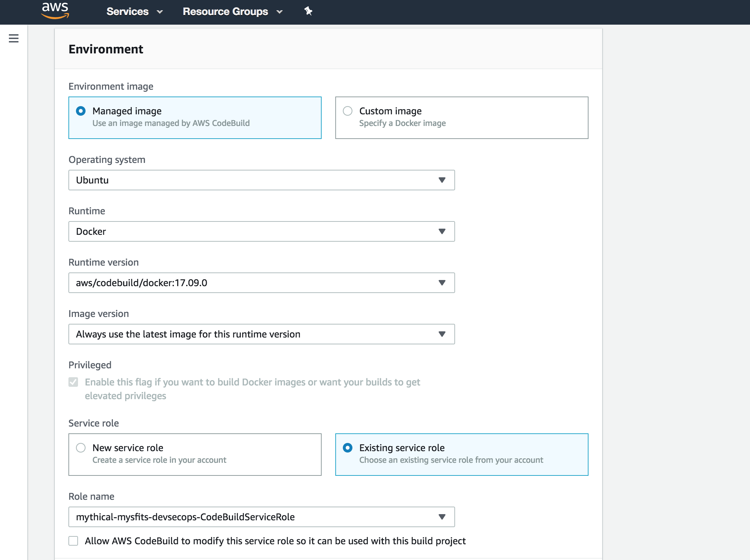
Task: Click the 'Specify a Docker image' description
Action: [402, 123]
